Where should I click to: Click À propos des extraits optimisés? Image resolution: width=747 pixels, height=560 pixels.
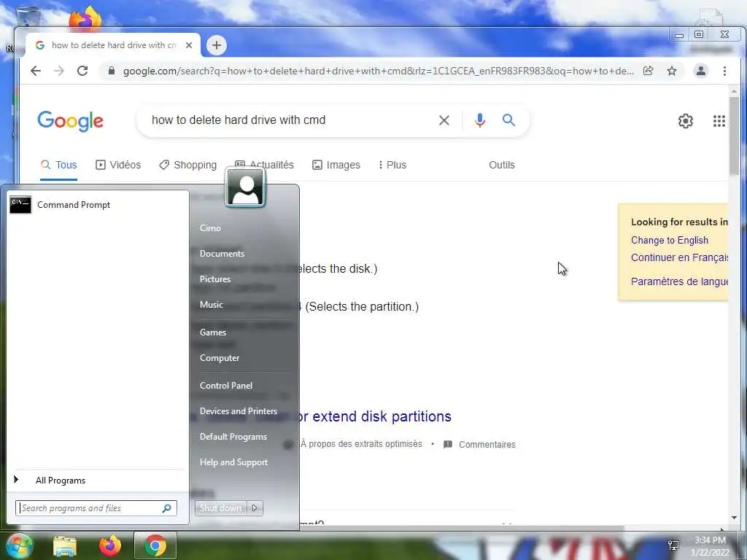click(361, 444)
